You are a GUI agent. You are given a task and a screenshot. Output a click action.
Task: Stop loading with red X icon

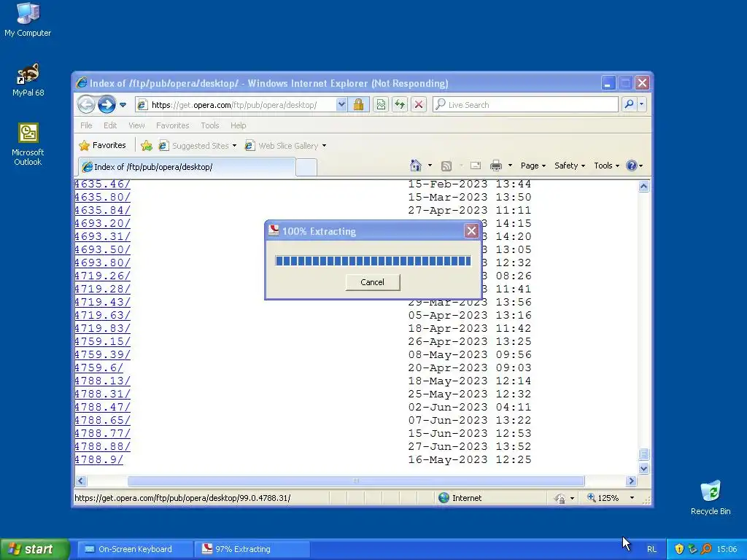tap(419, 104)
